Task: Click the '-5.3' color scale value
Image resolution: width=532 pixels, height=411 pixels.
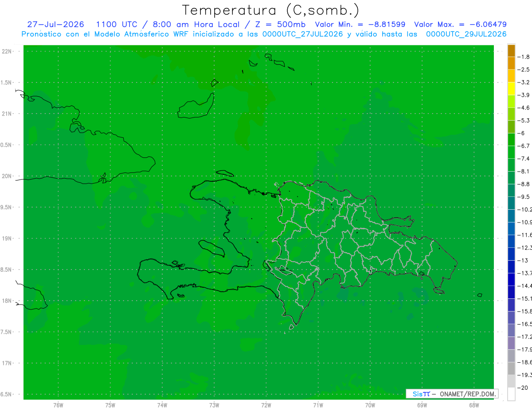Action: click(x=524, y=121)
